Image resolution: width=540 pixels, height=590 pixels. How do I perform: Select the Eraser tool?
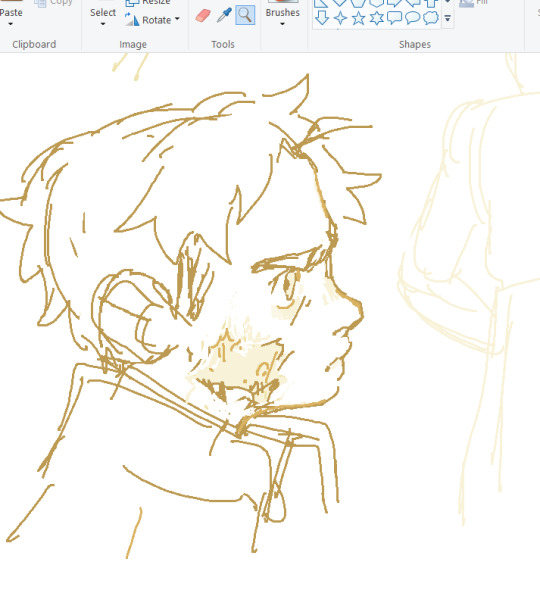[203, 16]
